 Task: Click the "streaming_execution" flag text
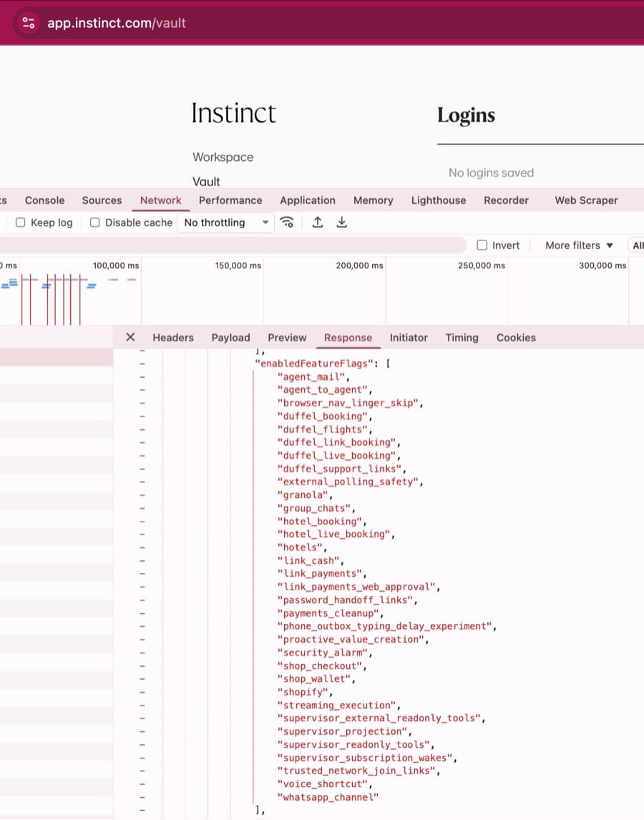coord(336,706)
